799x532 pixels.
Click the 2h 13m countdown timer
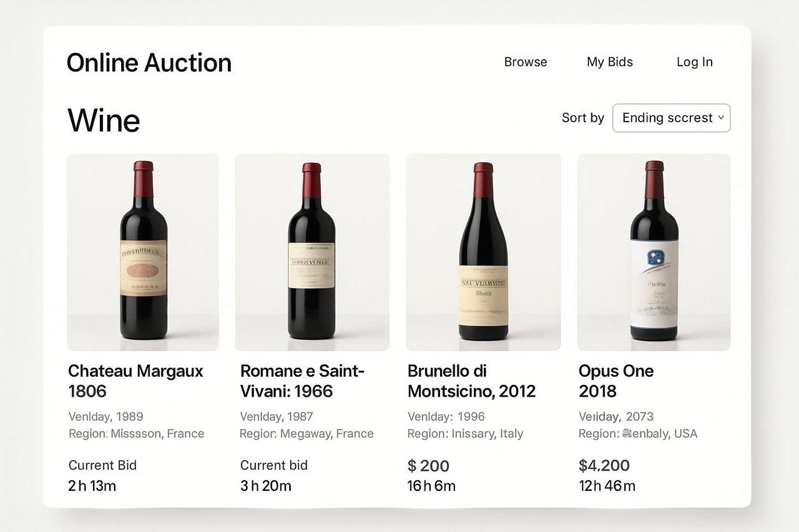tap(92, 486)
